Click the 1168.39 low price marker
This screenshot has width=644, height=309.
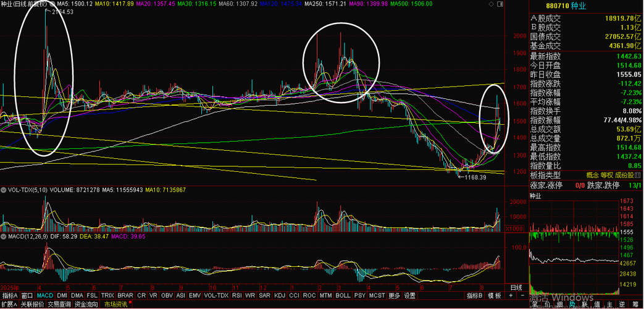475,177
